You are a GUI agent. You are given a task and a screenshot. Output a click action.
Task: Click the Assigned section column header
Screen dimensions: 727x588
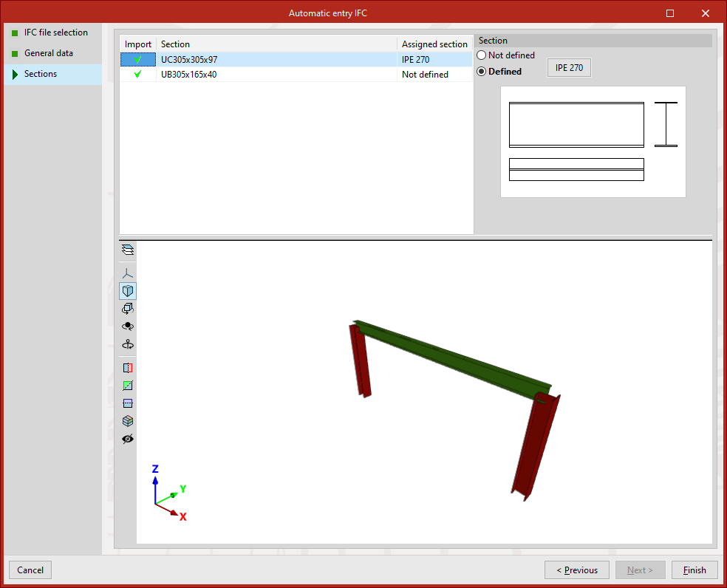click(x=434, y=44)
